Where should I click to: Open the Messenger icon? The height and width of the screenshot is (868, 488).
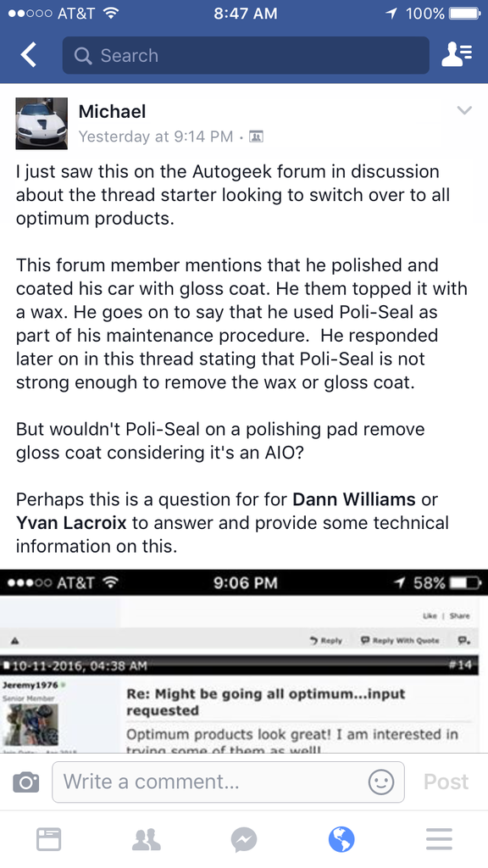244,840
